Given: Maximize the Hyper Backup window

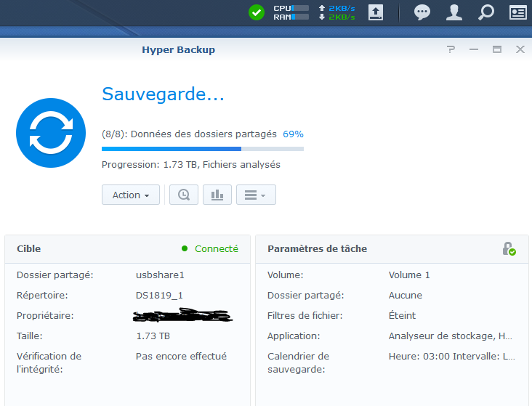Looking at the screenshot, I should click(x=497, y=49).
